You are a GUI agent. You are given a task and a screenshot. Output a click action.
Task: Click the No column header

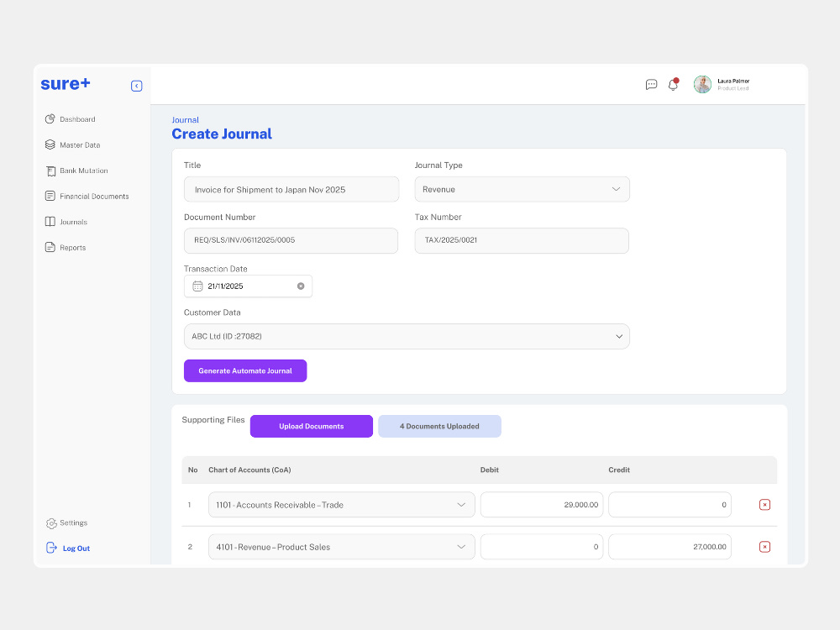193,470
